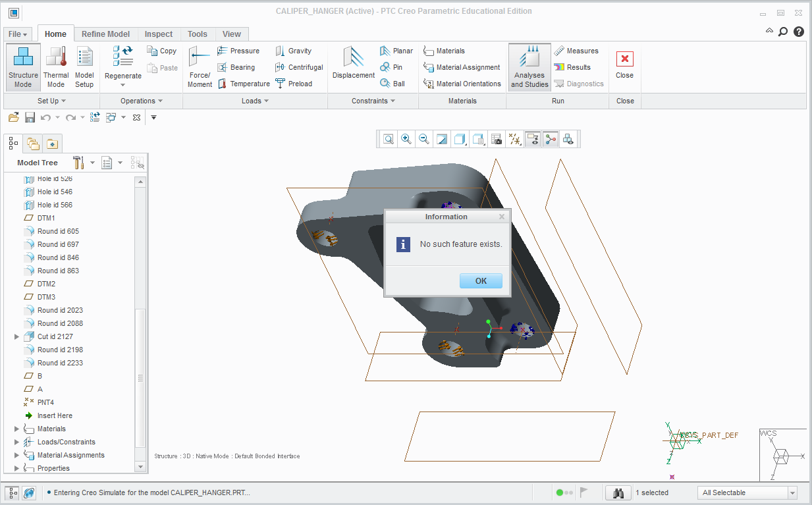Add a Bearing load
The image size is (812, 505).
pyautogui.click(x=236, y=67)
